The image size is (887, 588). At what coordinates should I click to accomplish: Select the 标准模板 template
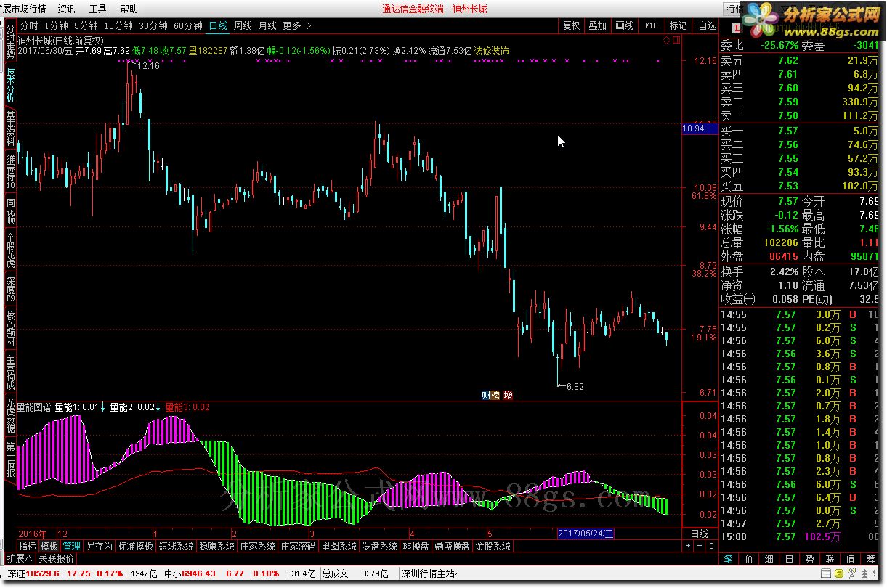click(136, 546)
